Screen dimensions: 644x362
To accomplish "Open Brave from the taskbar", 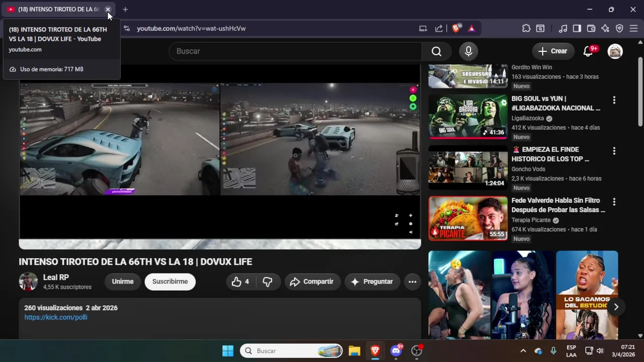I will pyautogui.click(x=375, y=351).
